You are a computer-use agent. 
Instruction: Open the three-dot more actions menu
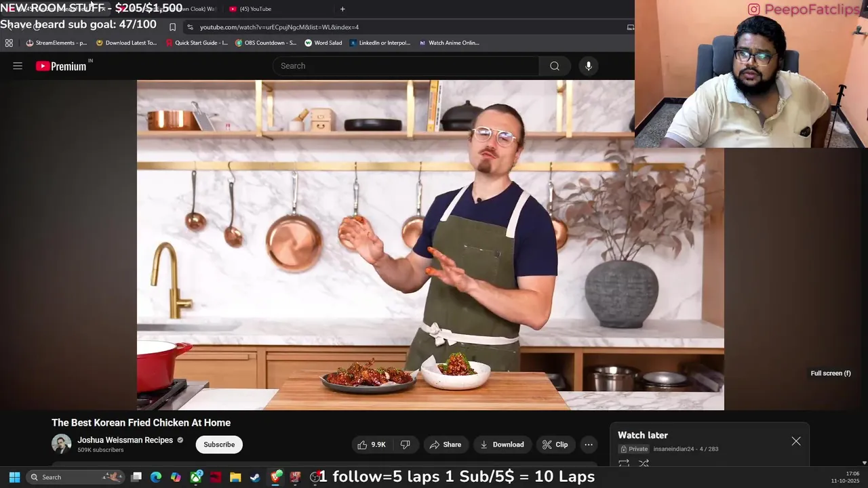tap(589, 445)
